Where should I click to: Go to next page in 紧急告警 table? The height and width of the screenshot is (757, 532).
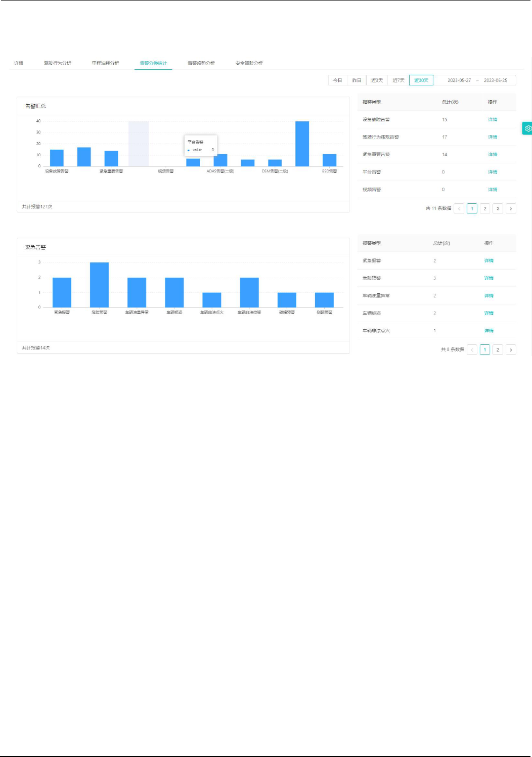(x=511, y=349)
